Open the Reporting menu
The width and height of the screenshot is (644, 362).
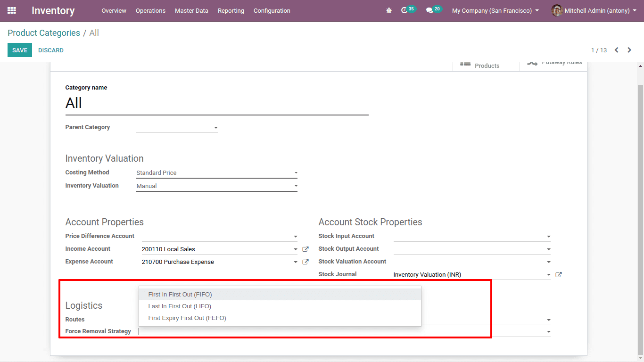coord(231,10)
